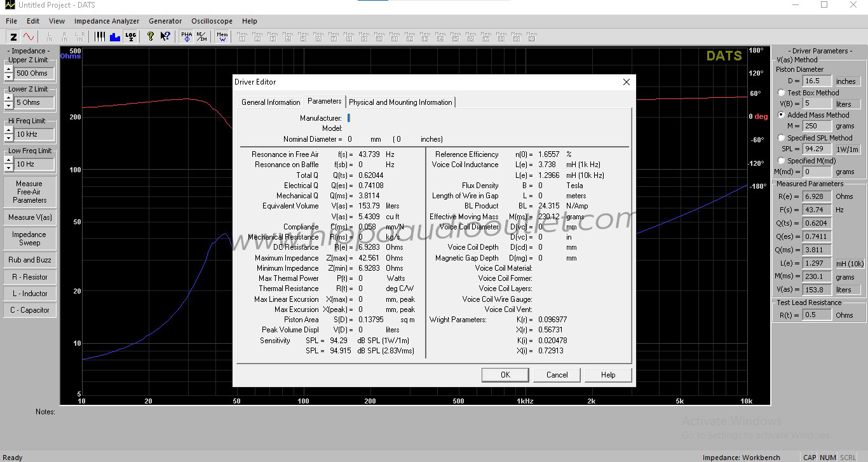Switch to the General Information tab
Image resolution: width=868 pixels, height=462 pixels.
(x=271, y=102)
